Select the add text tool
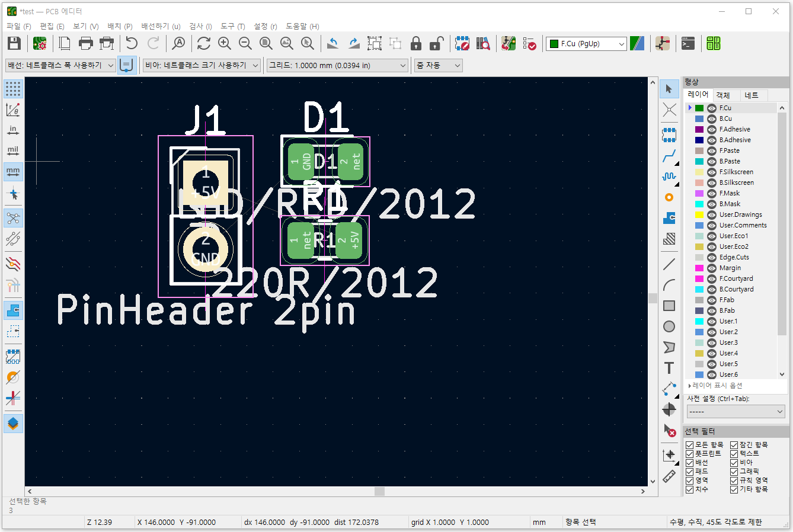793x532 pixels. [x=669, y=368]
